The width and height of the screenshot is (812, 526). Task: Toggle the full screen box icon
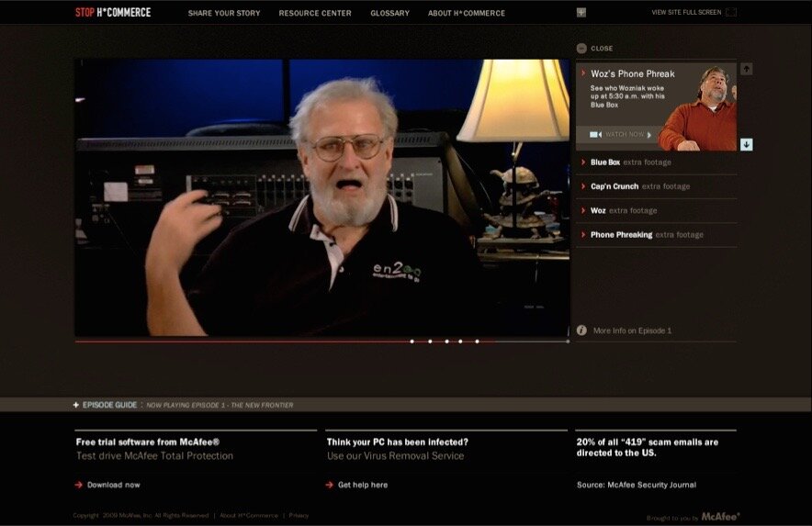[730, 12]
